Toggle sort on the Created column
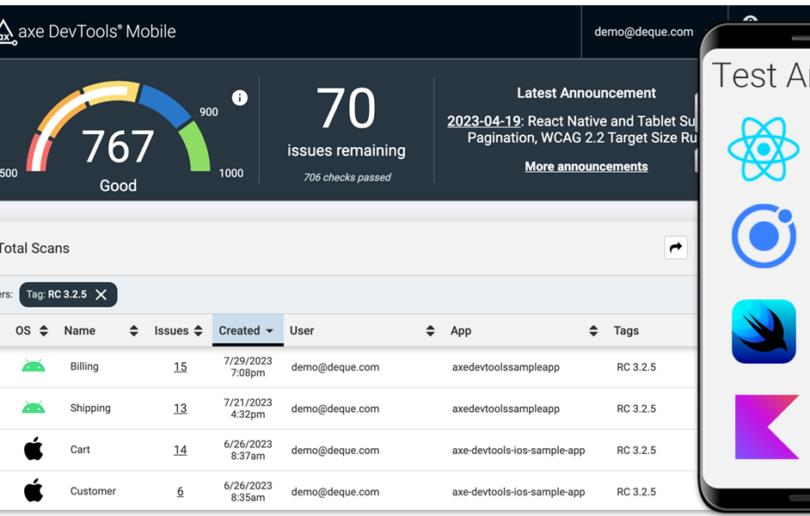The width and height of the screenshot is (810, 516). (247, 331)
